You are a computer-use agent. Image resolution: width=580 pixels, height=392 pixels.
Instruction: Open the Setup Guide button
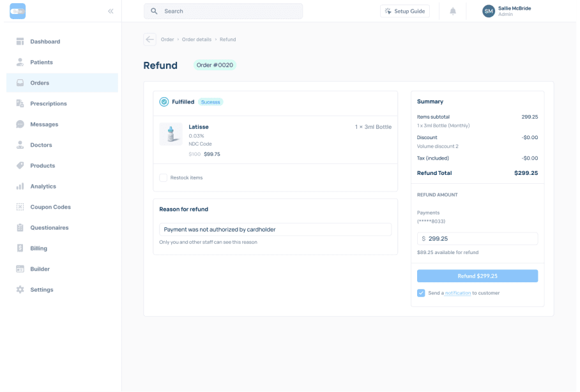coord(405,11)
